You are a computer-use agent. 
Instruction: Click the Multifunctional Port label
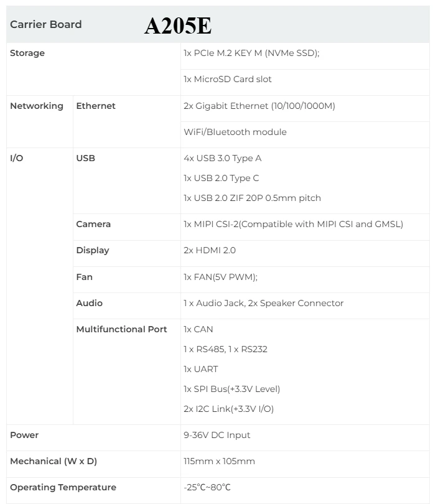click(121, 329)
